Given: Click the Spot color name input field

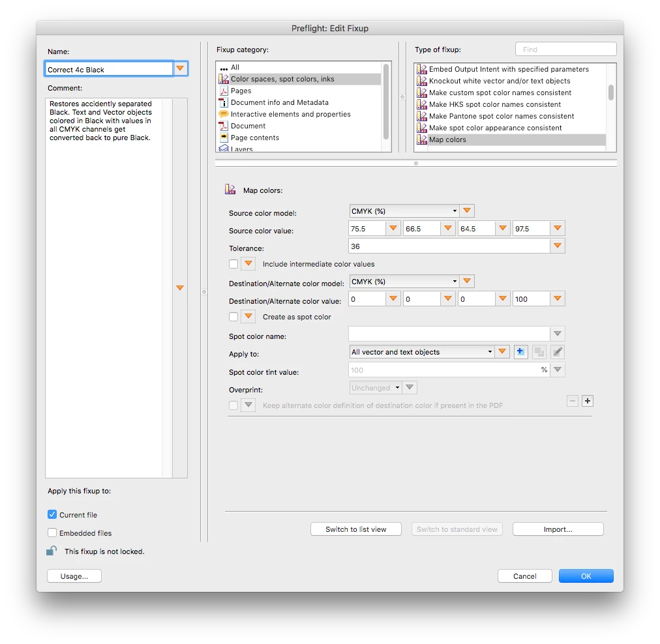Looking at the screenshot, I should 449,334.
